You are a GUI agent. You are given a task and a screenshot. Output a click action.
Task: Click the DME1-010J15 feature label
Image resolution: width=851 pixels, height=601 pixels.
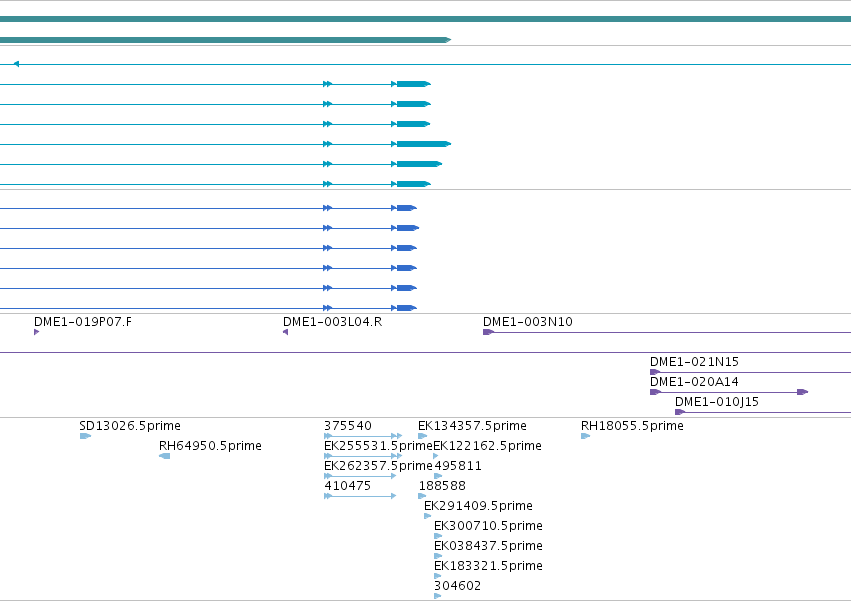[716, 402]
